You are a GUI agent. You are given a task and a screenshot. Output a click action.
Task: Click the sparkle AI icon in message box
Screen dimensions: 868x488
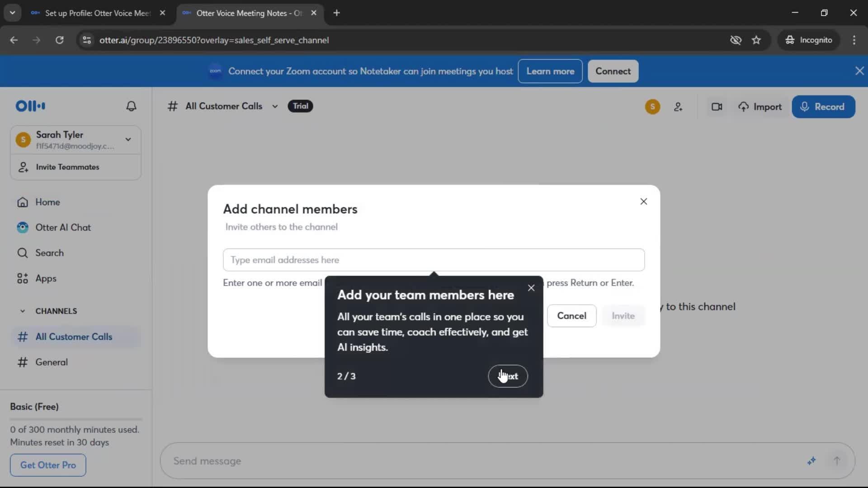811,461
